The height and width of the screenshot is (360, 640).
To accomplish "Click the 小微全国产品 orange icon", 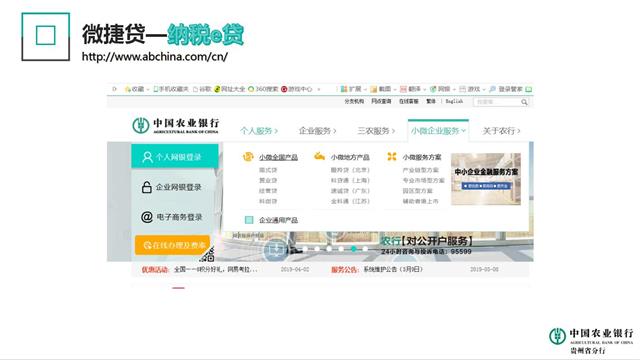I will coord(248,156).
